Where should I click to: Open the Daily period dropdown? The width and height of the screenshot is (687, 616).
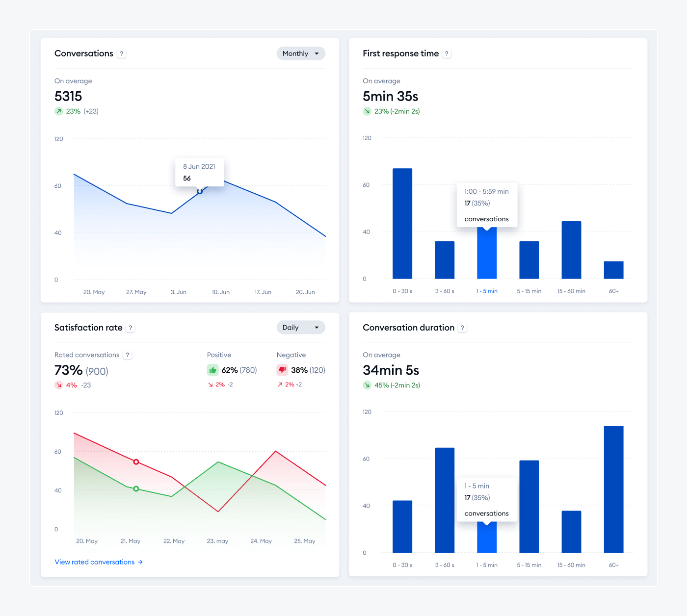click(x=300, y=327)
